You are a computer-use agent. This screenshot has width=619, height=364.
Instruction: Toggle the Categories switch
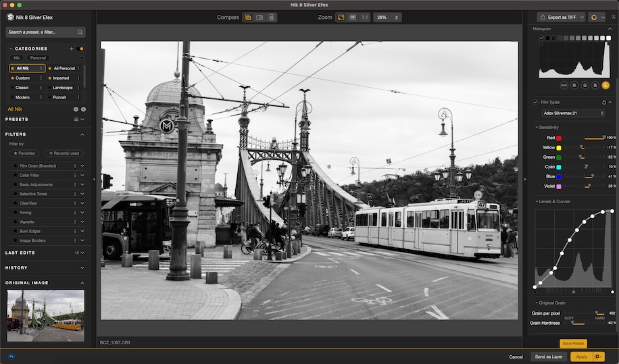coord(80,49)
